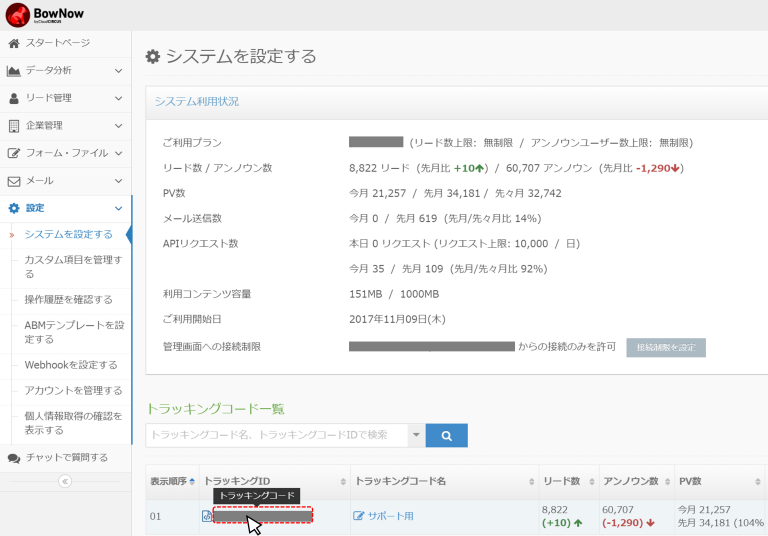Viewport: 768px width, 536px height.
Task: Open アカウントを管理する submenu item
Action: coord(73,390)
